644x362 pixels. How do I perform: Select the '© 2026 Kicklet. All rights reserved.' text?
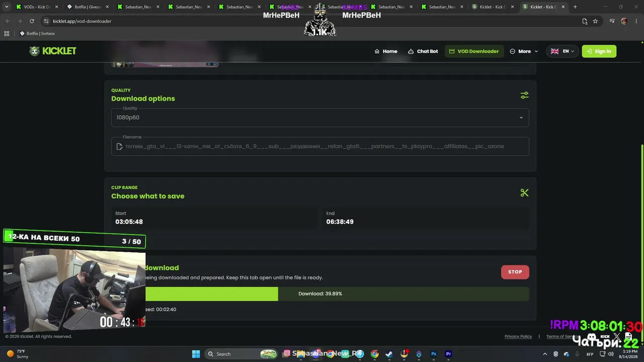pyautogui.click(x=38, y=336)
